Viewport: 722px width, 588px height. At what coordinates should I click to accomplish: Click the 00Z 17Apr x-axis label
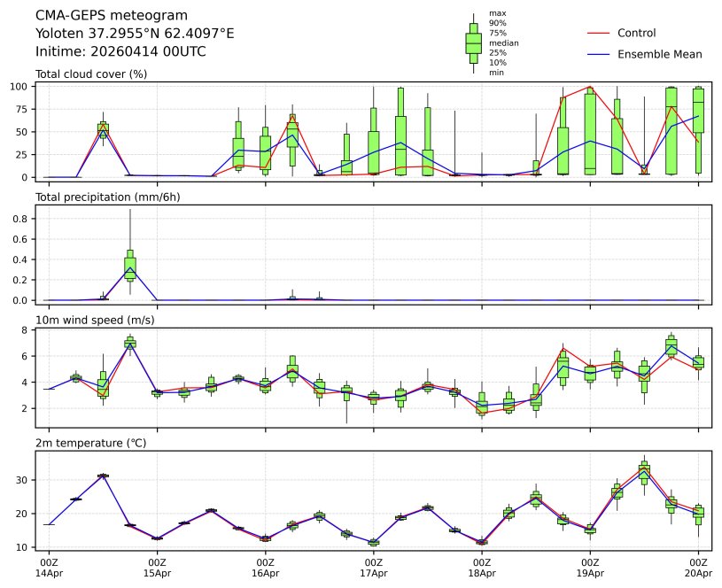pos(373,567)
